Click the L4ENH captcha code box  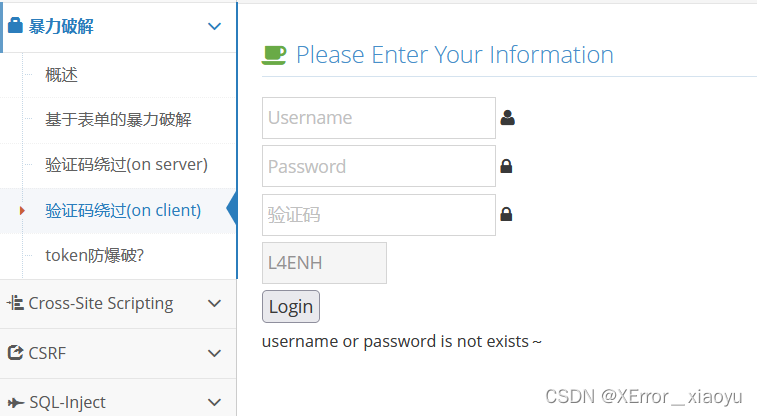point(324,263)
